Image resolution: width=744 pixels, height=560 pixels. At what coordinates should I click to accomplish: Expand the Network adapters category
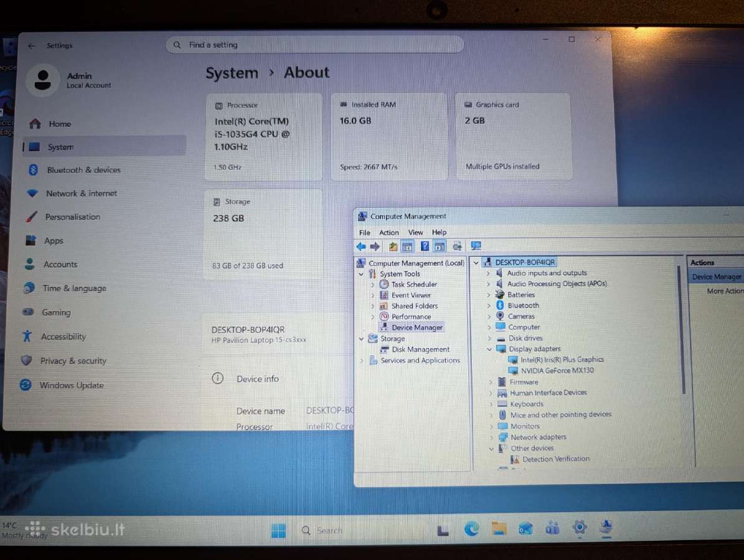(x=491, y=437)
